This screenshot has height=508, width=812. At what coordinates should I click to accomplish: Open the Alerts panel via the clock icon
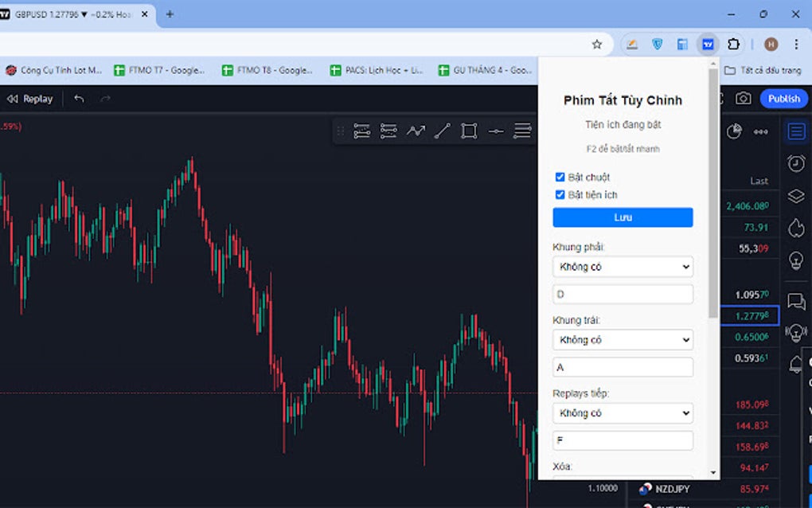(x=796, y=163)
